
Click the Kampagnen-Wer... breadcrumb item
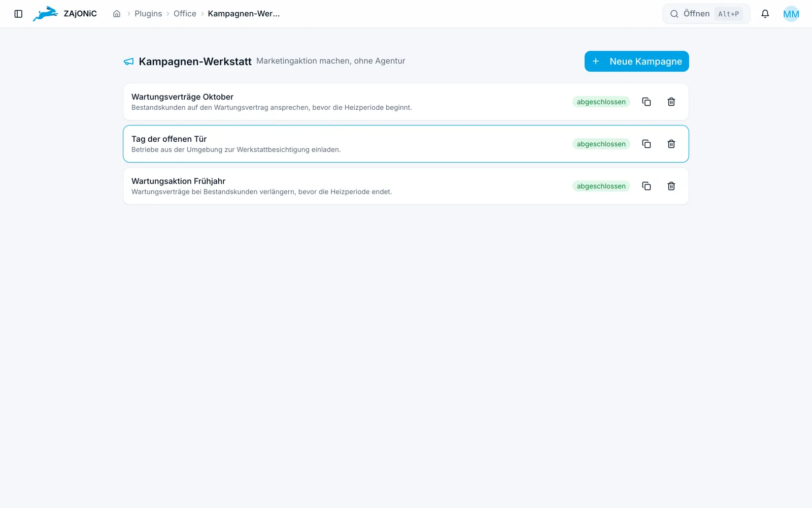(x=244, y=14)
